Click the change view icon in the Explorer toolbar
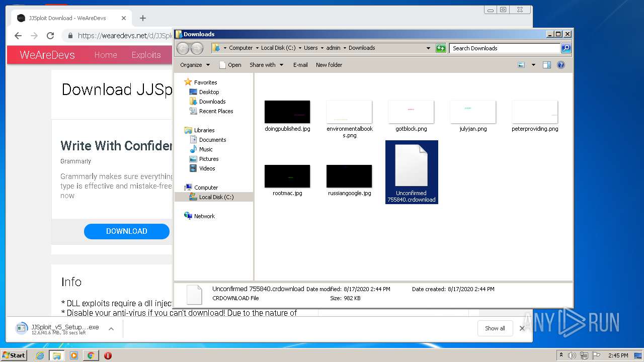 [521, 65]
